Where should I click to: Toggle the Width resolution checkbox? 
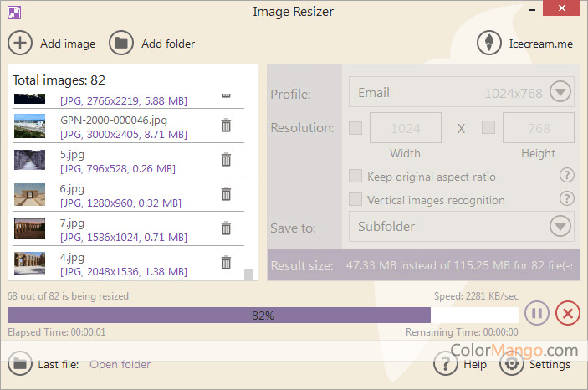355,127
